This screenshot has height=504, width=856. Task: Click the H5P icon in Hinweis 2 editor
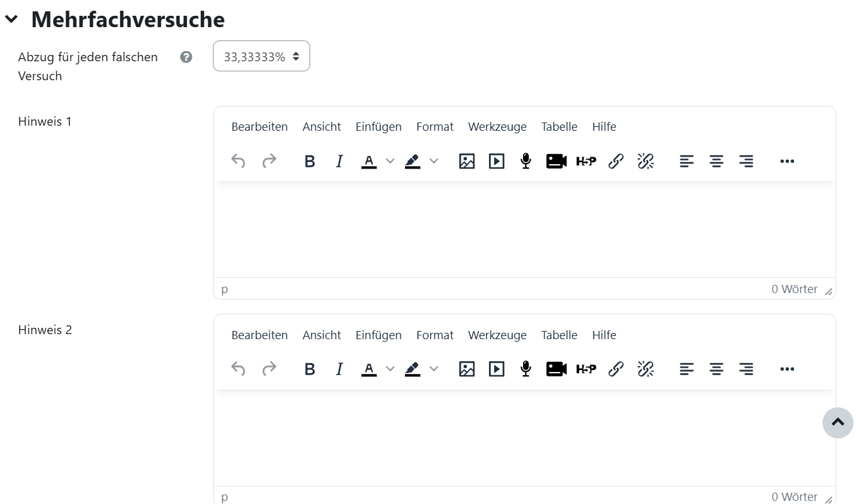[586, 369]
